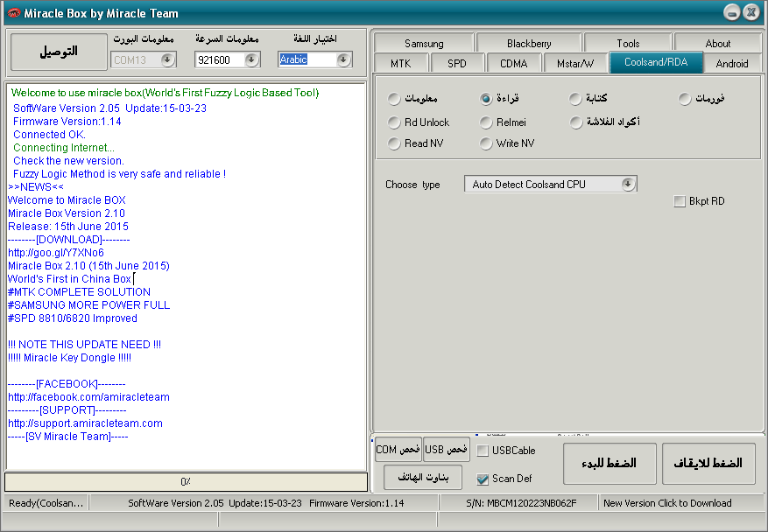This screenshot has width=768, height=532.
Task: Select the أكواد الفلاشة radio option
Action: pyautogui.click(x=605, y=122)
